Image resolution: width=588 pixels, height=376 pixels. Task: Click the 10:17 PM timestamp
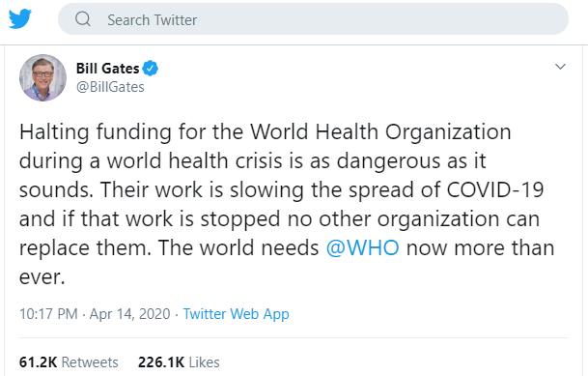point(48,314)
